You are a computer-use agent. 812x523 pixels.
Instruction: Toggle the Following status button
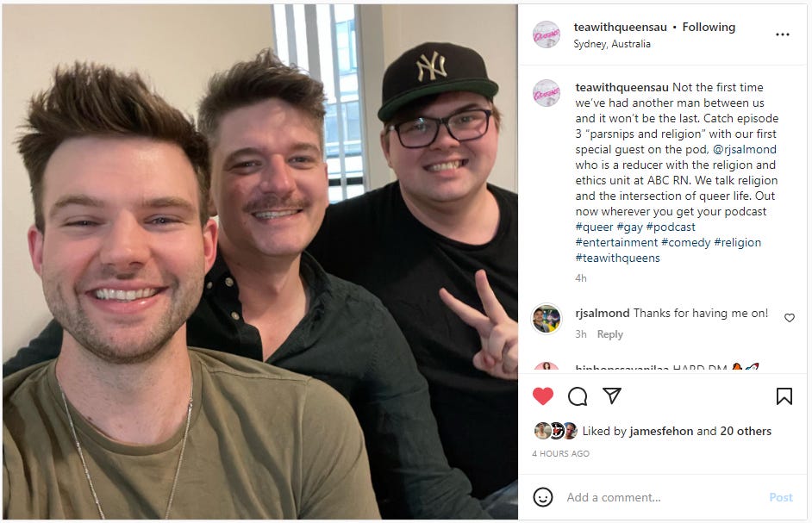[x=709, y=27]
